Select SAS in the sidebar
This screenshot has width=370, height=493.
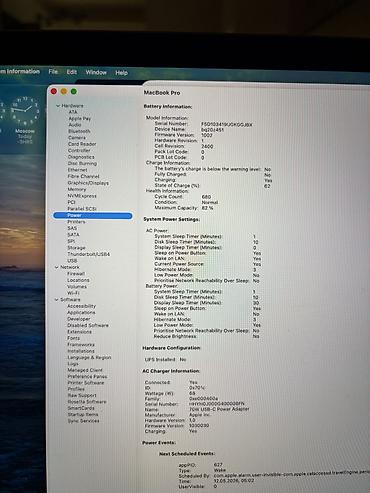point(72,228)
